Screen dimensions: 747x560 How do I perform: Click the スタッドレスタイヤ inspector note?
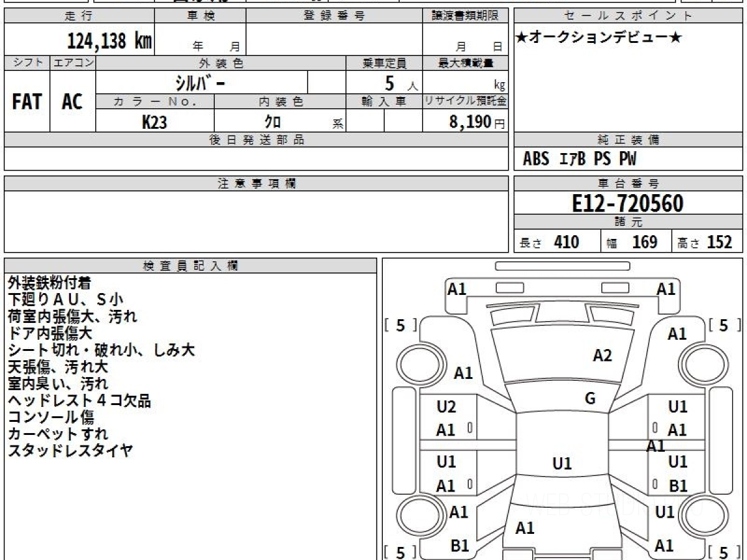point(70,451)
